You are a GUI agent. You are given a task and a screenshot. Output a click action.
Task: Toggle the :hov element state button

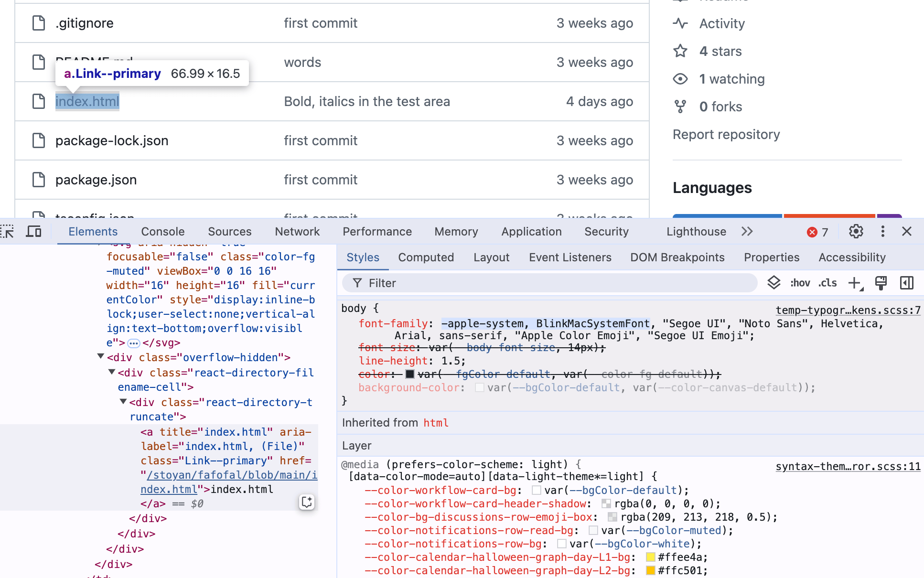point(800,283)
